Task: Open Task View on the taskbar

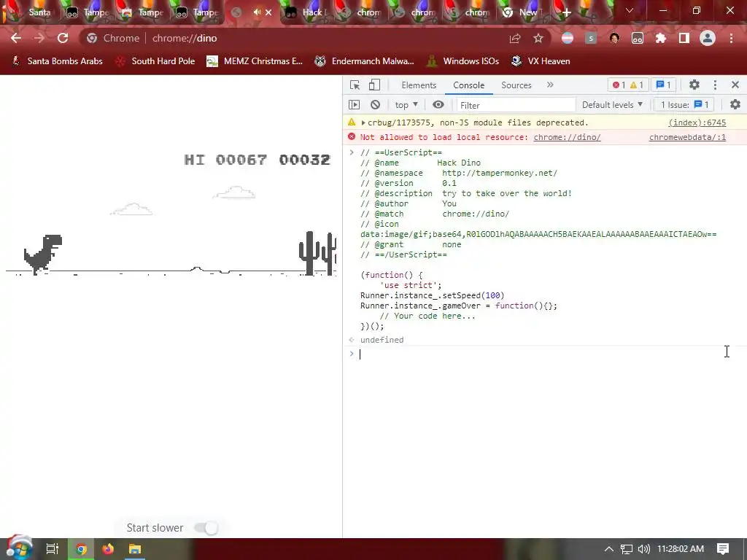Action: (x=52, y=549)
